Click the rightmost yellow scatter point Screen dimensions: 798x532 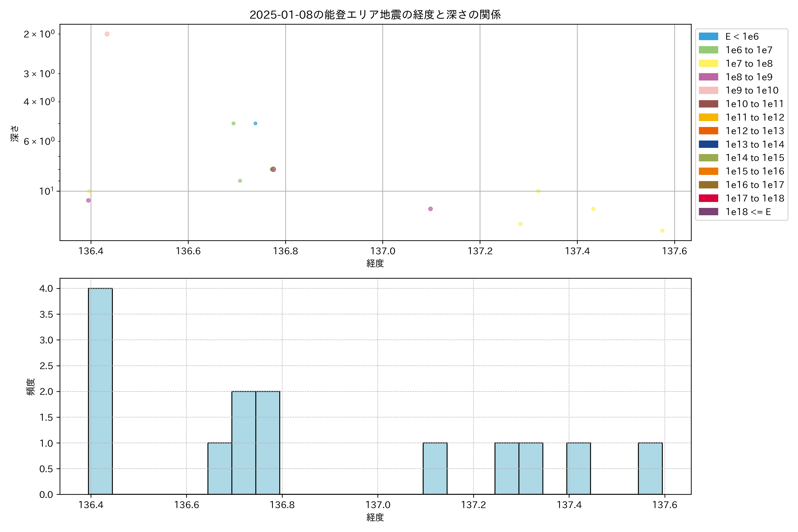pyautogui.click(x=662, y=231)
